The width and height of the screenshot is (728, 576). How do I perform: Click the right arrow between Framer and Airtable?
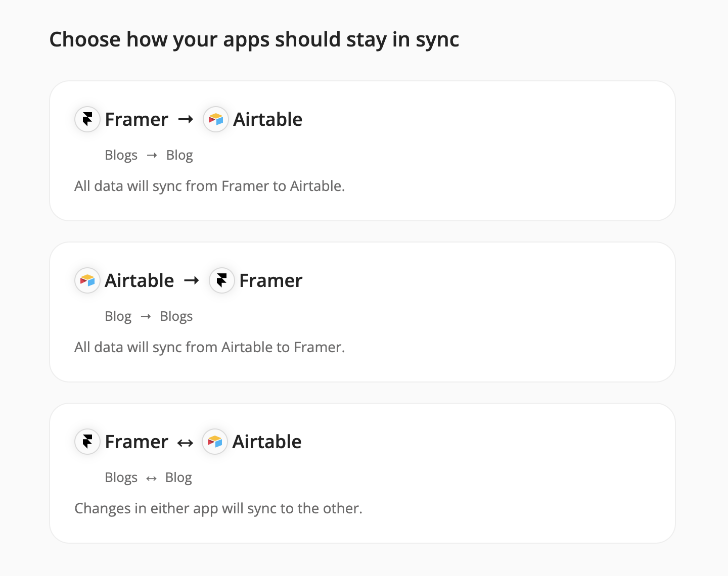click(x=186, y=119)
